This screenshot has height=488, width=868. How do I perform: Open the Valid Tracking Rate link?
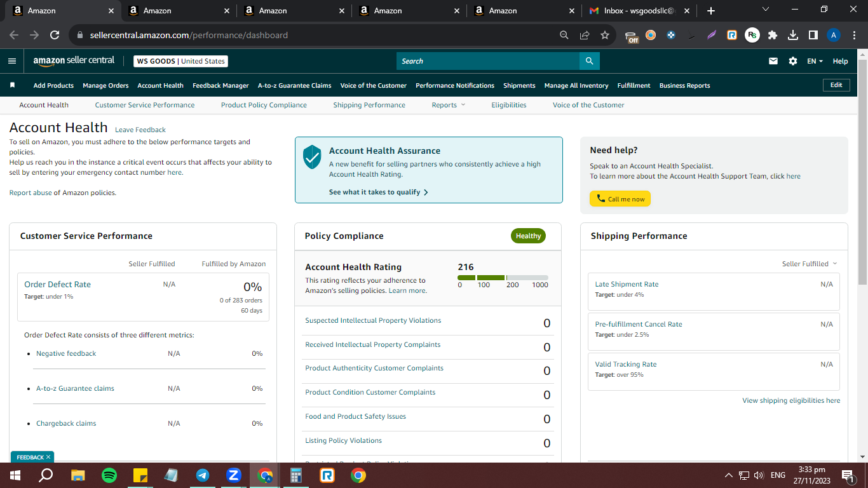[626, 364]
